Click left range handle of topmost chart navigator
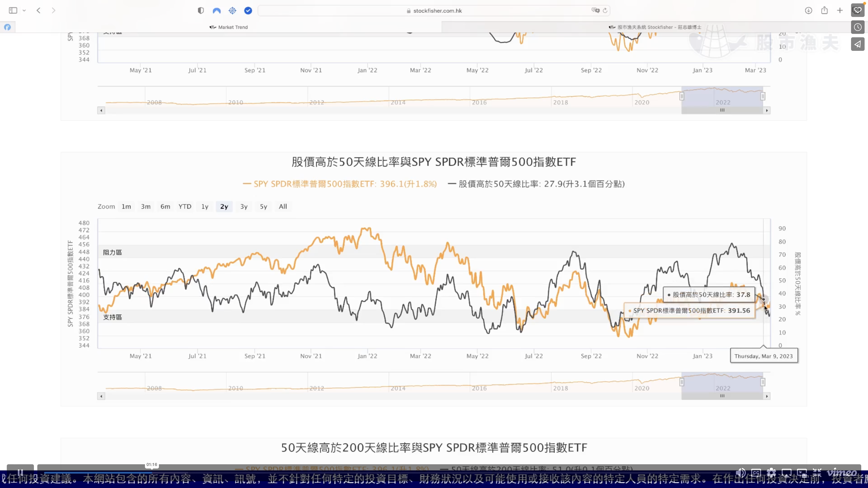 click(682, 96)
